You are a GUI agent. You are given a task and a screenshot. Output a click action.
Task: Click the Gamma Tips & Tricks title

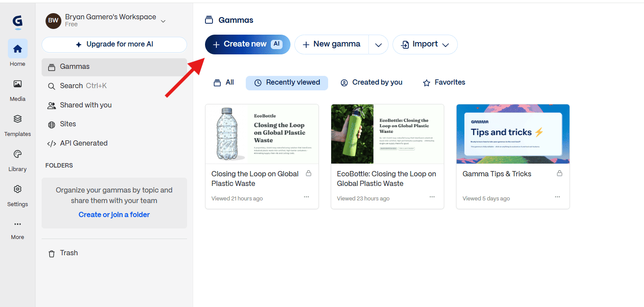click(x=497, y=174)
